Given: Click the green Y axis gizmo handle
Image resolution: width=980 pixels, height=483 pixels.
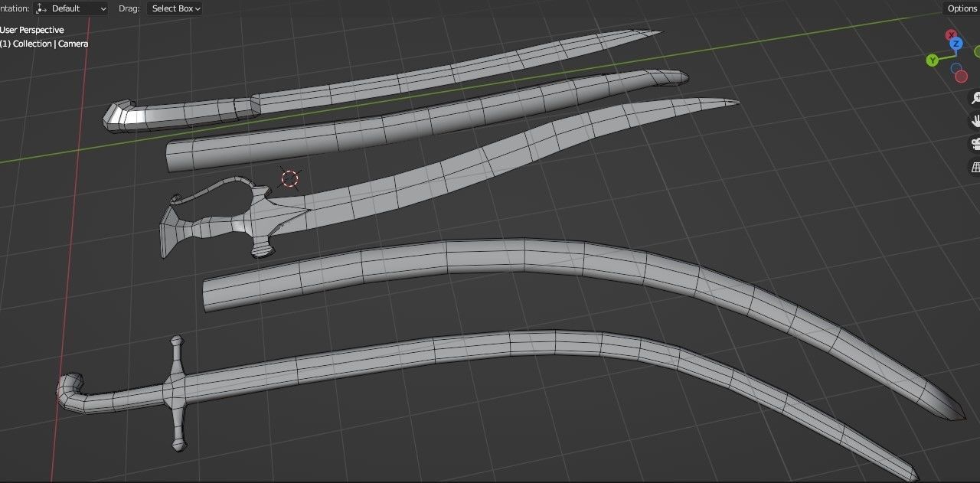Looking at the screenshot, I should tap(932, 60).
